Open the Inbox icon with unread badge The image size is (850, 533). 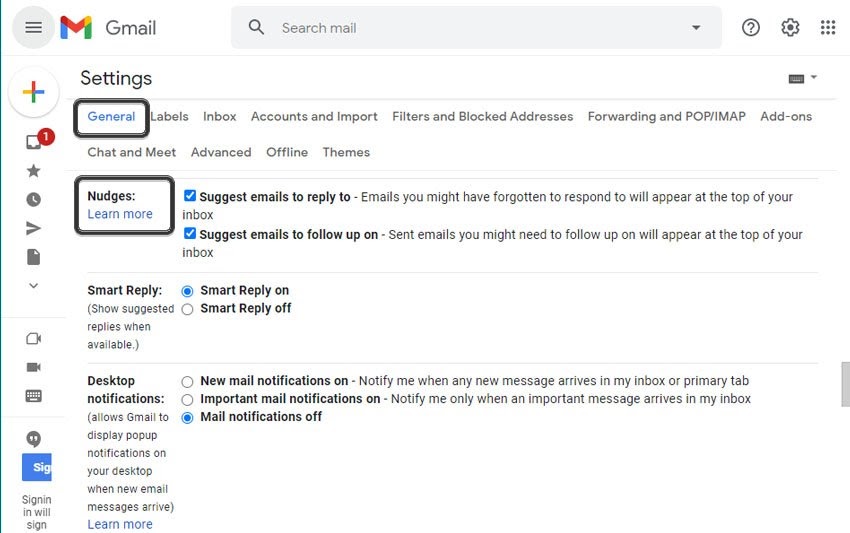pyautogui.click(x=36, y=140)
